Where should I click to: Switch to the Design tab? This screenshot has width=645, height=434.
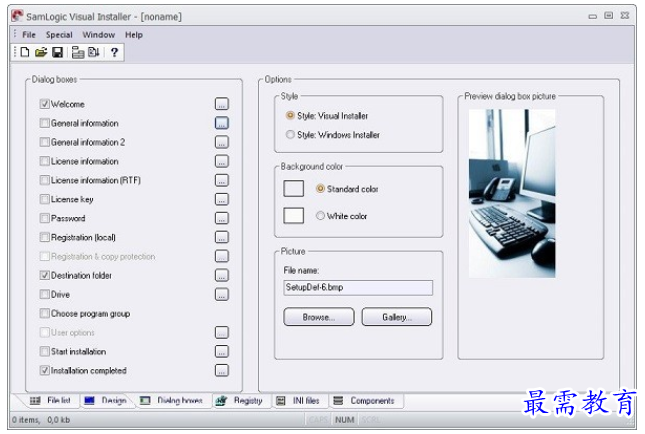pos(105,400)
